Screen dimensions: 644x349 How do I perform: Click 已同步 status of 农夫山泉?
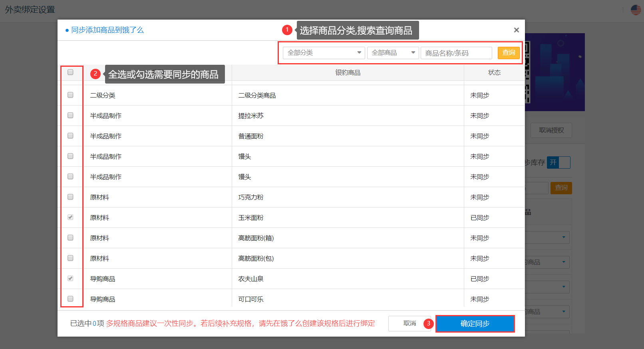(480, 279)
